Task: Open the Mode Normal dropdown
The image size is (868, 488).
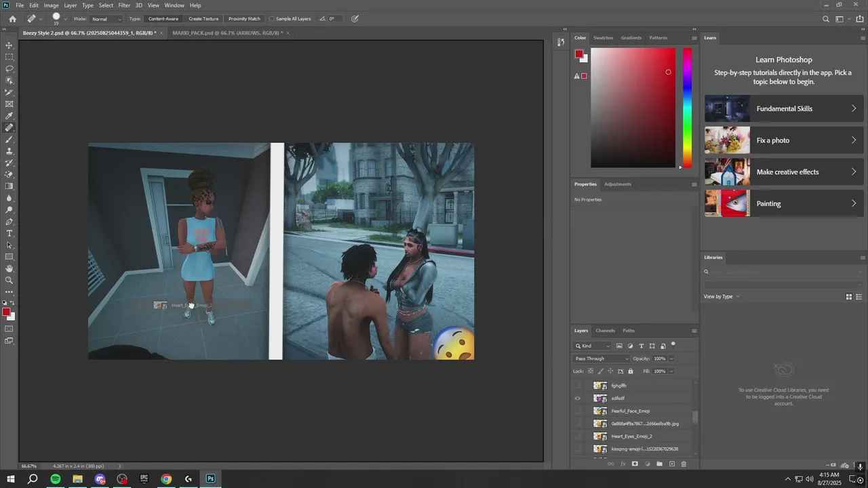Action: point(107,19)
